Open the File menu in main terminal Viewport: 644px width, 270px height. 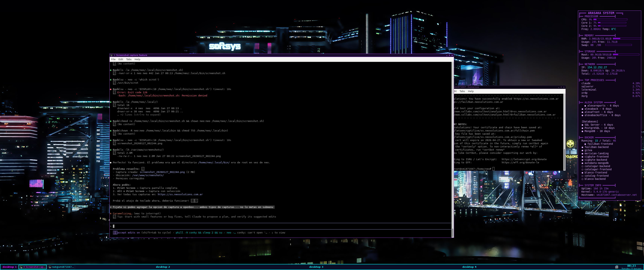(113, 59)
